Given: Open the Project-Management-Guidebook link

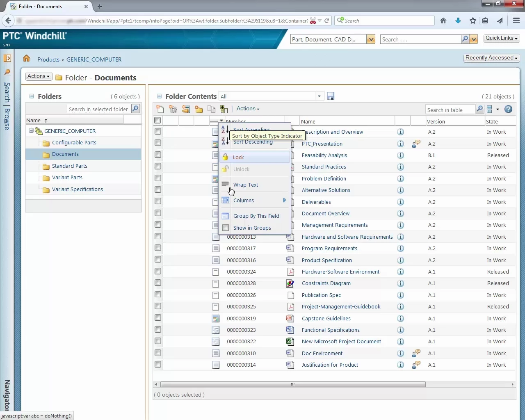Looking at the screenshot, I should tap(341, 306).
